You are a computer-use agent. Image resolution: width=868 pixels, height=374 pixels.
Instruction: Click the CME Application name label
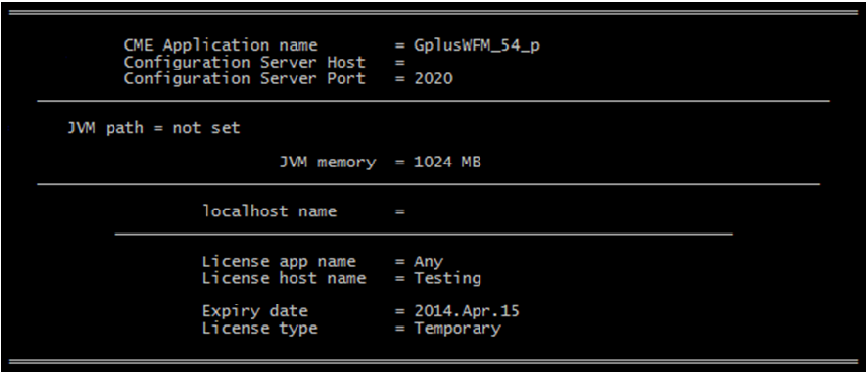point(221,45)
